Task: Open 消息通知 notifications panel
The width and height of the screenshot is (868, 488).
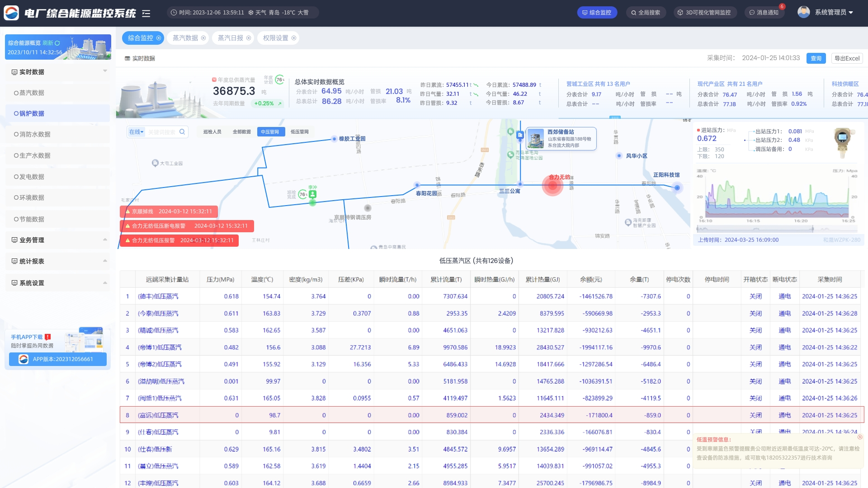Action: pyautogui.click(x=769, y=13)
